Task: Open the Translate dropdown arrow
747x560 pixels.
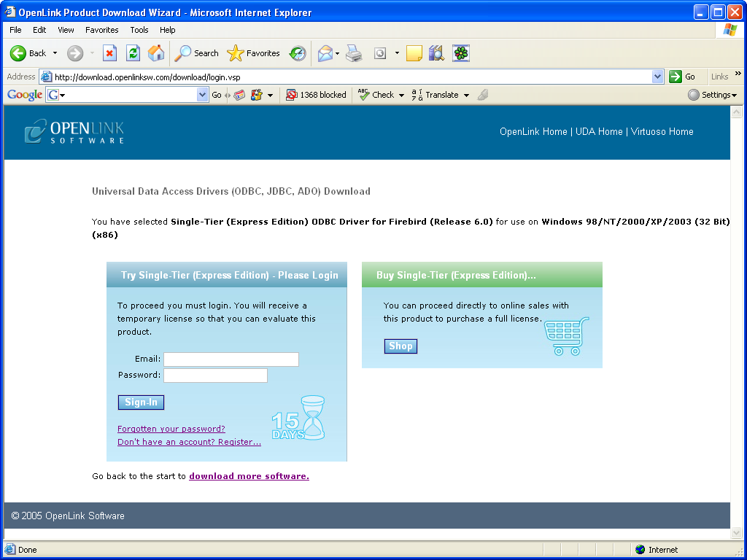Action: click(466, 95)
